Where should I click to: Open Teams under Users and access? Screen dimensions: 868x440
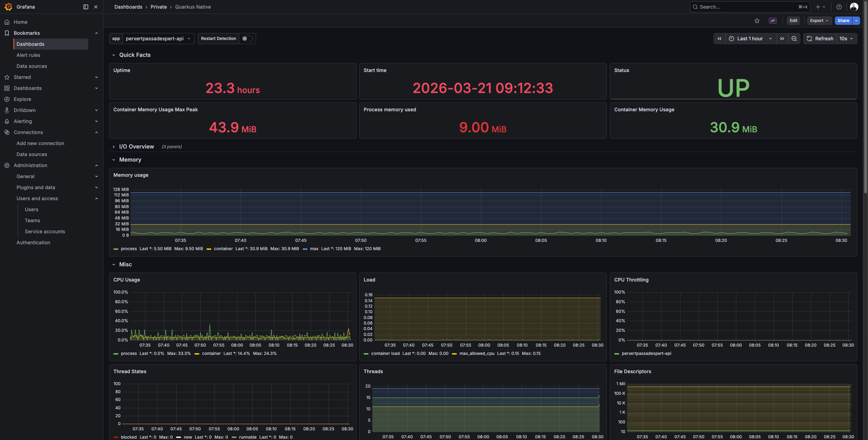tap(32, 221)
